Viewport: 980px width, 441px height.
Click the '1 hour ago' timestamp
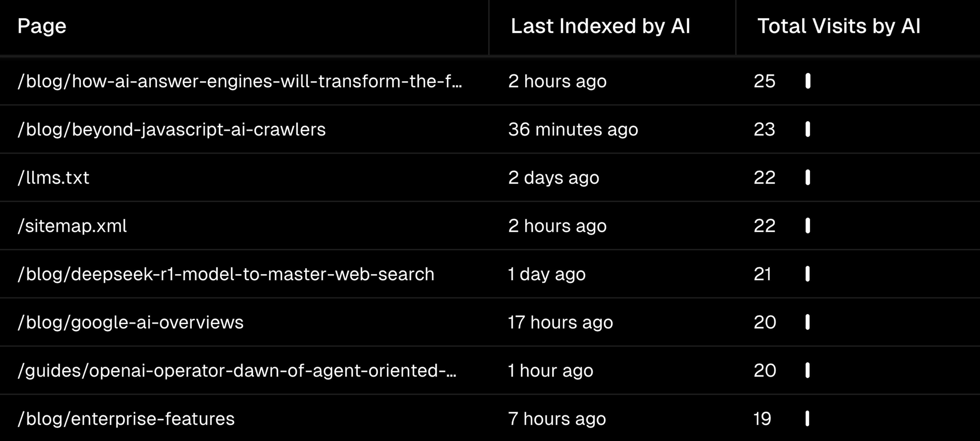coord(551,371)
